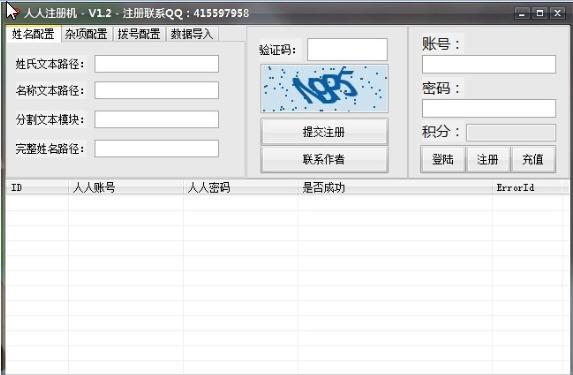This screenshot has width=573, height=375.
Task: Select the 分割文本模块 input field
Action: pyautogui.click(x=157, y=120)
